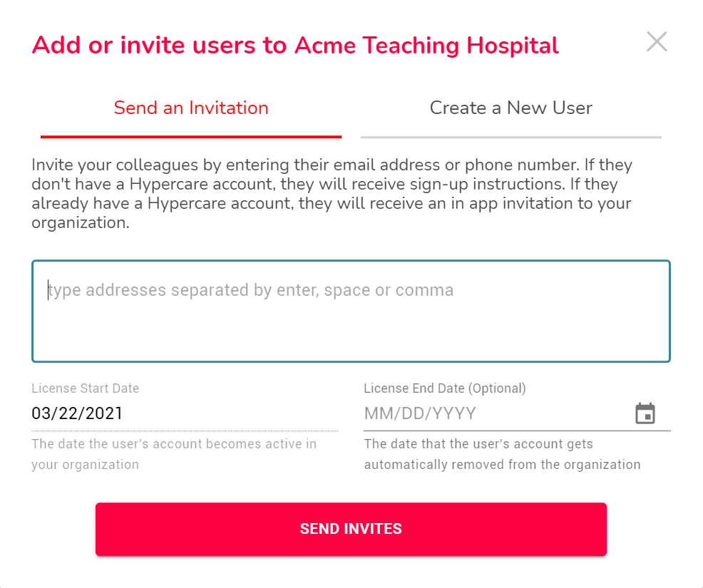Open the License End Date calendar picker
Viewport: 703px width, 588px height.
click(645, 413)
